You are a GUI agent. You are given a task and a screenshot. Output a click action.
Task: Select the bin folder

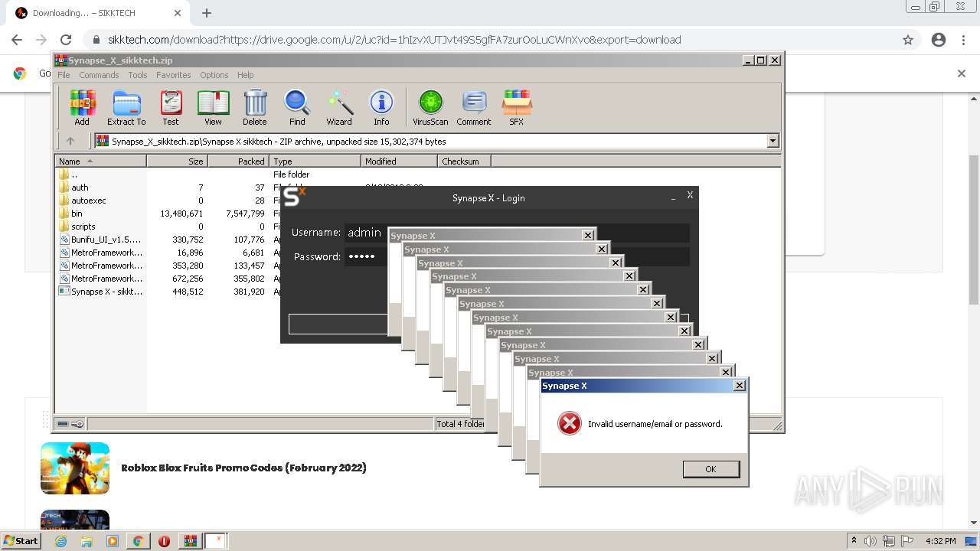point(77,214)
